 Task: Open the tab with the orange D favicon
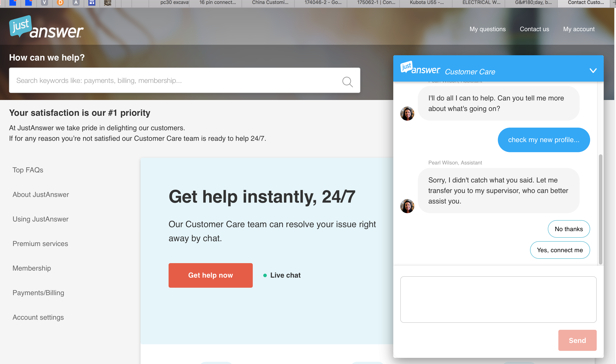point(60,3)
